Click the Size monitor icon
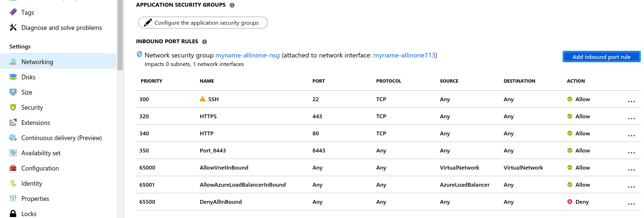The image size is (644, 218). (x=13, y=92)
